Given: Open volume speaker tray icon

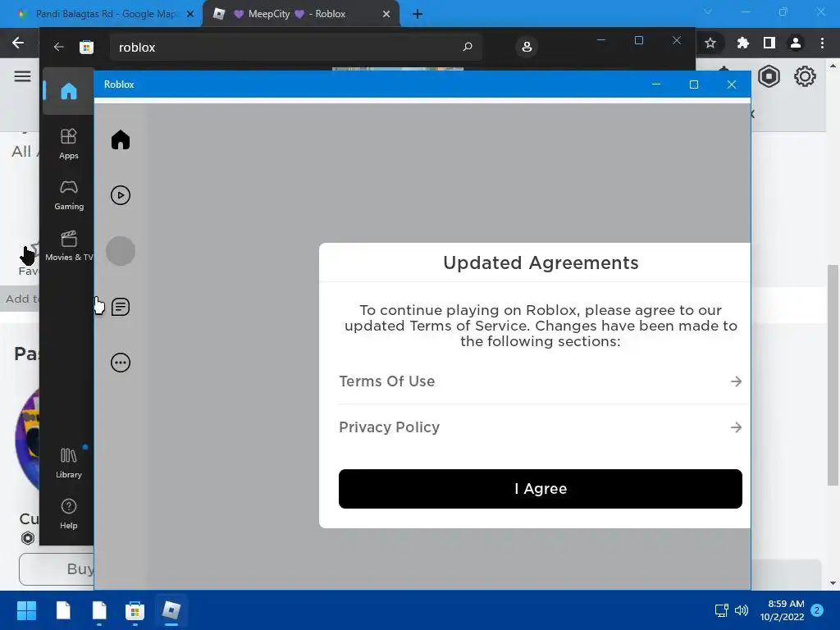Looking at the screenshot, I should (x=742, y=610).
